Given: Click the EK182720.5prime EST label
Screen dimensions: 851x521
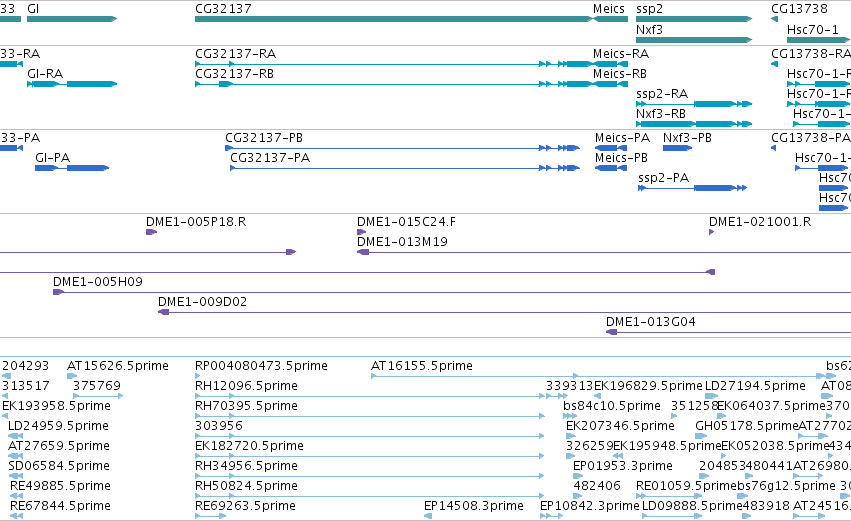Looking at the screenshot, I should pyautogui.click(x=249, y=446).
